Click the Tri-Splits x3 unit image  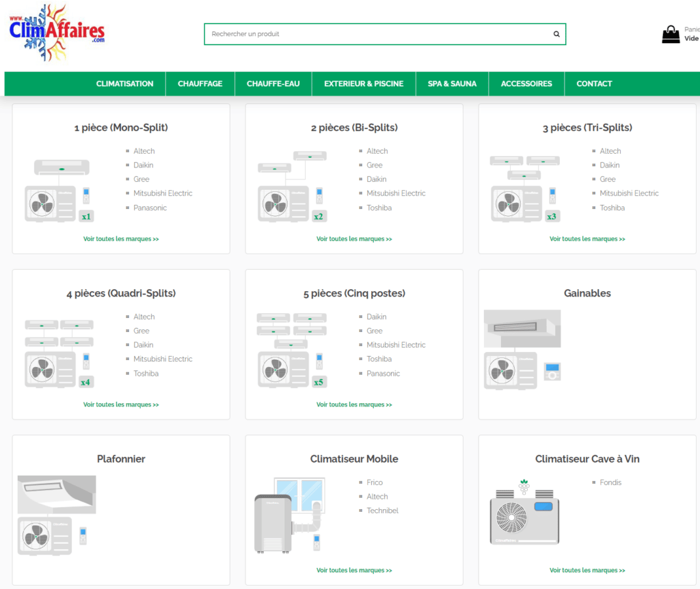point(526,189)
